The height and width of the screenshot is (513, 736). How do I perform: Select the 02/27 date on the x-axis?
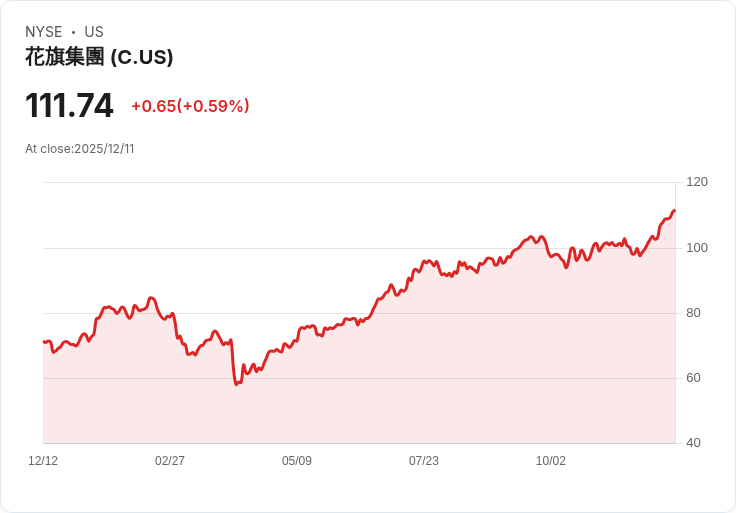(170, 461)
